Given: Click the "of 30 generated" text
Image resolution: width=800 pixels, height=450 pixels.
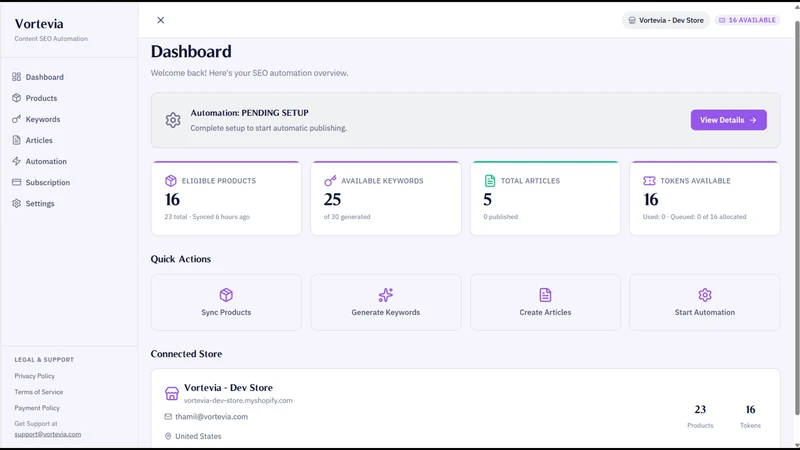Looking at the screenshot, I should pos(347,217).
